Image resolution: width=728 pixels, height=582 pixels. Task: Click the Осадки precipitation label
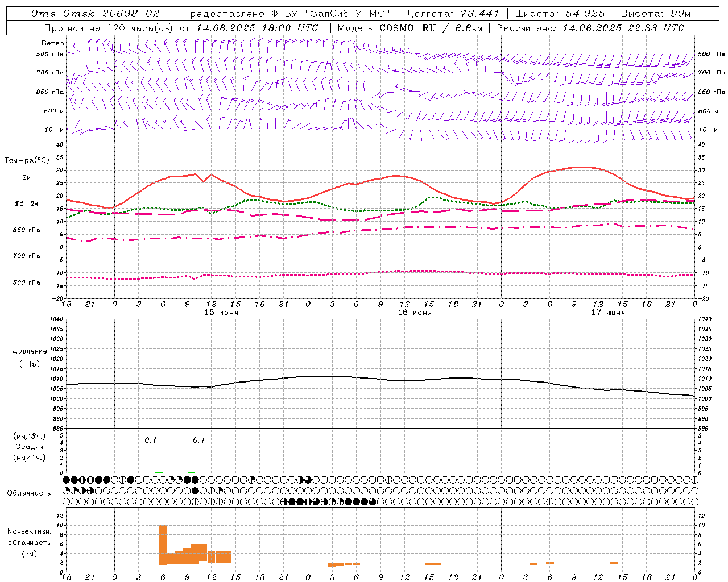coord(30,447)
